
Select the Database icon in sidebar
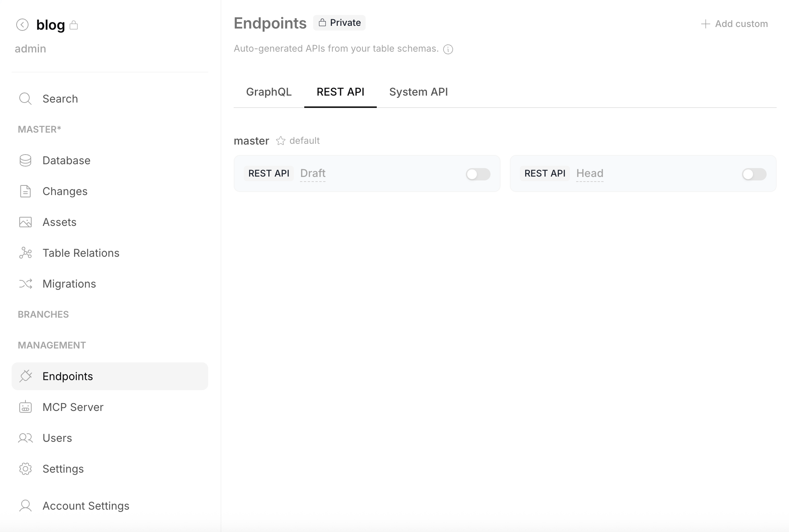click(25, 160)
